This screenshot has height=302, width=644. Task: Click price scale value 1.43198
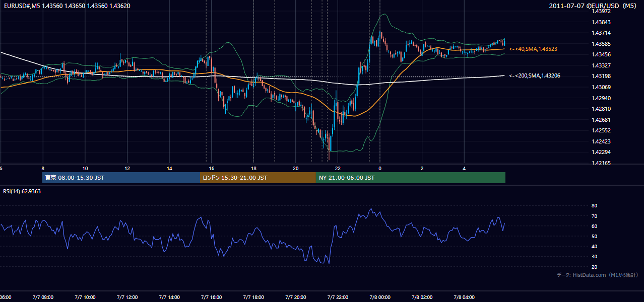(x=601, y=76)
